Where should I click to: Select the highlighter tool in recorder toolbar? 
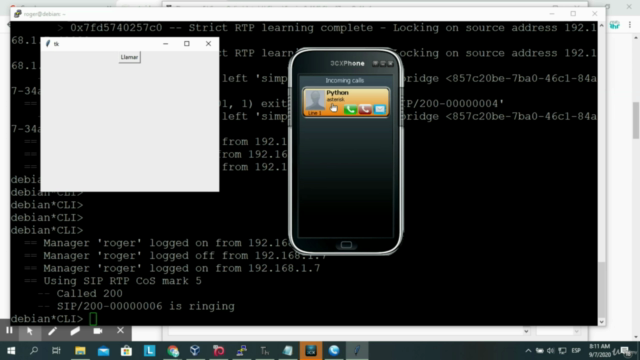[x=75, y=331]
